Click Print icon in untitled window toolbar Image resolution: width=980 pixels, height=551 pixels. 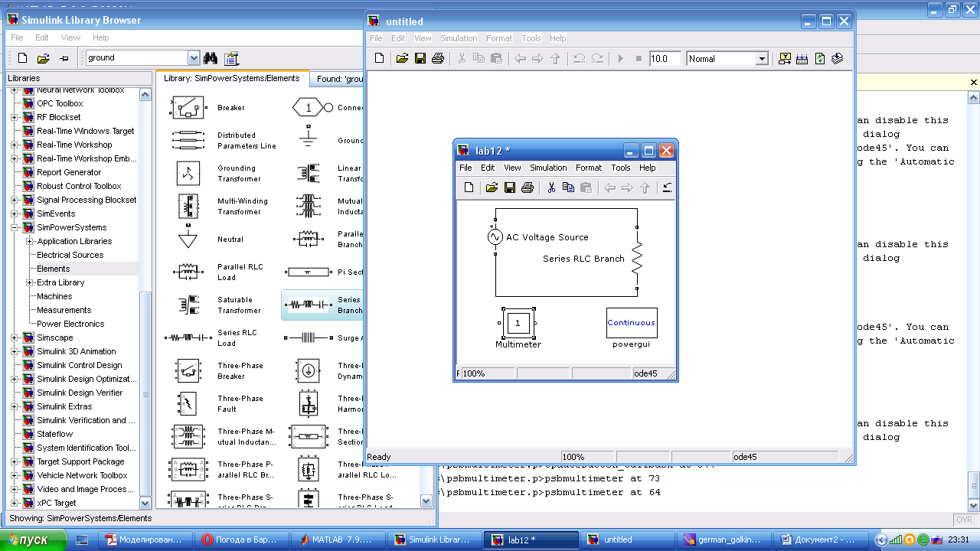point(438,58)
